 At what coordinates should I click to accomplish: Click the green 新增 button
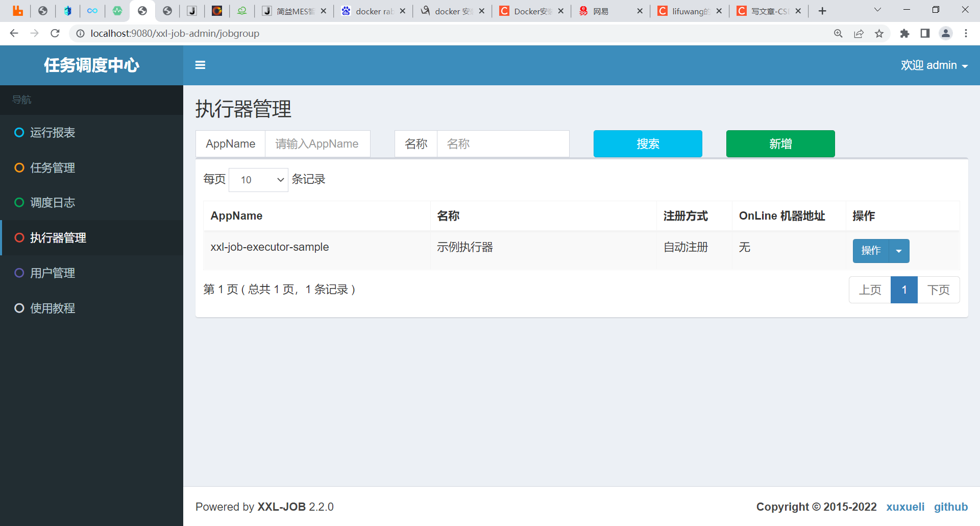(x=780, y=144)
